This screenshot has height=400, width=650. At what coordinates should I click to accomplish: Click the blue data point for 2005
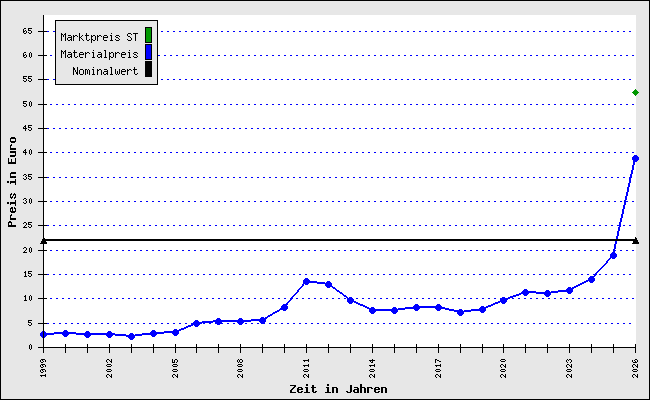coord(175,332)
